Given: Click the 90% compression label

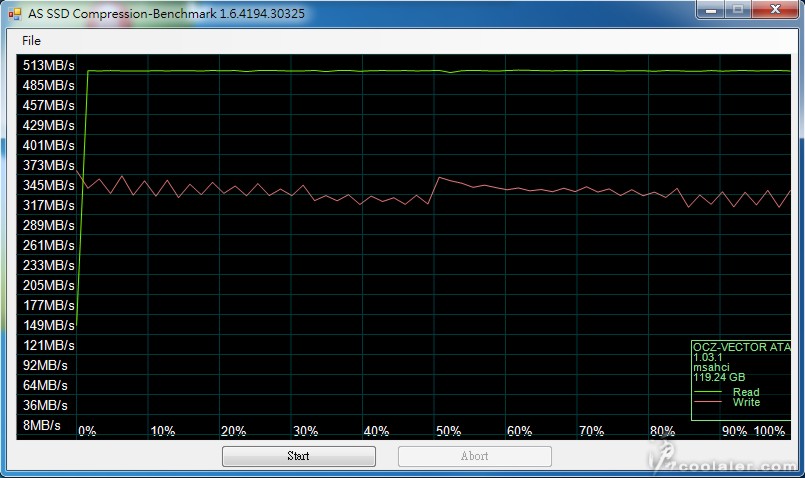Looking at the screenshot, I should coord(735,431).
